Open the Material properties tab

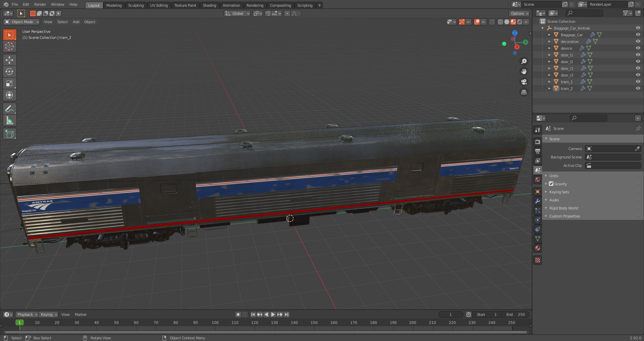coord(538,248)
